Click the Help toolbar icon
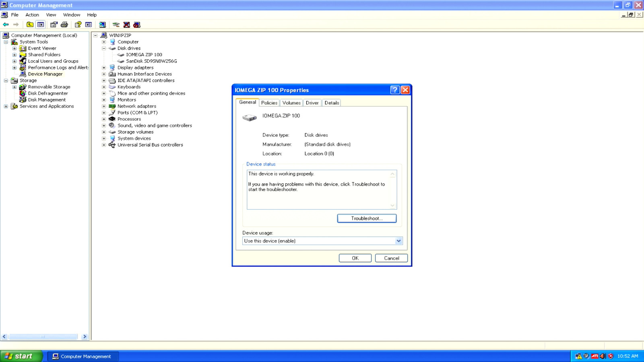 click(78, 25)
